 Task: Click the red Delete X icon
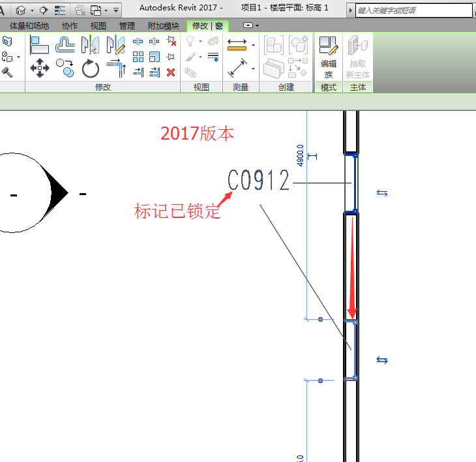(171, 72)
